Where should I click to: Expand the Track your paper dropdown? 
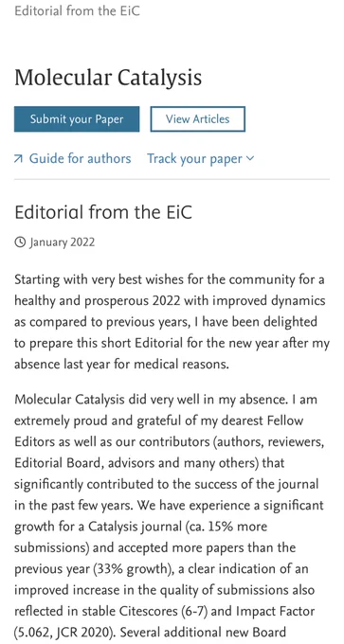tap(201, 158)
